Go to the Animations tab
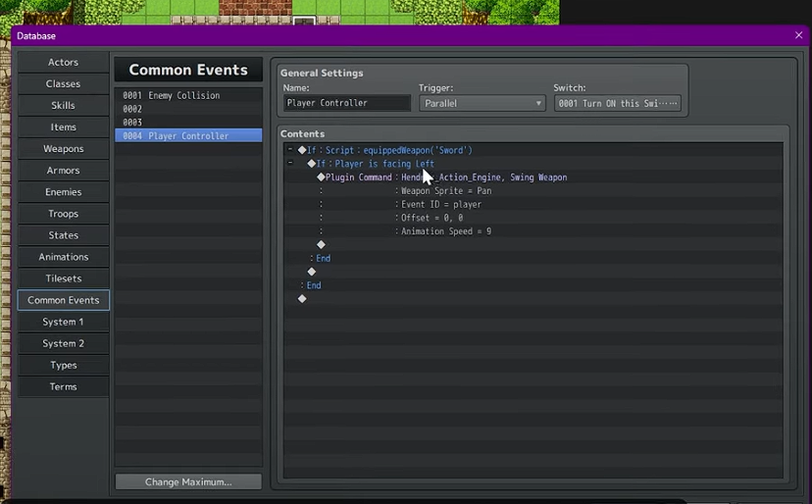Viewport: 812px width, 504px height. click(64, 257)
